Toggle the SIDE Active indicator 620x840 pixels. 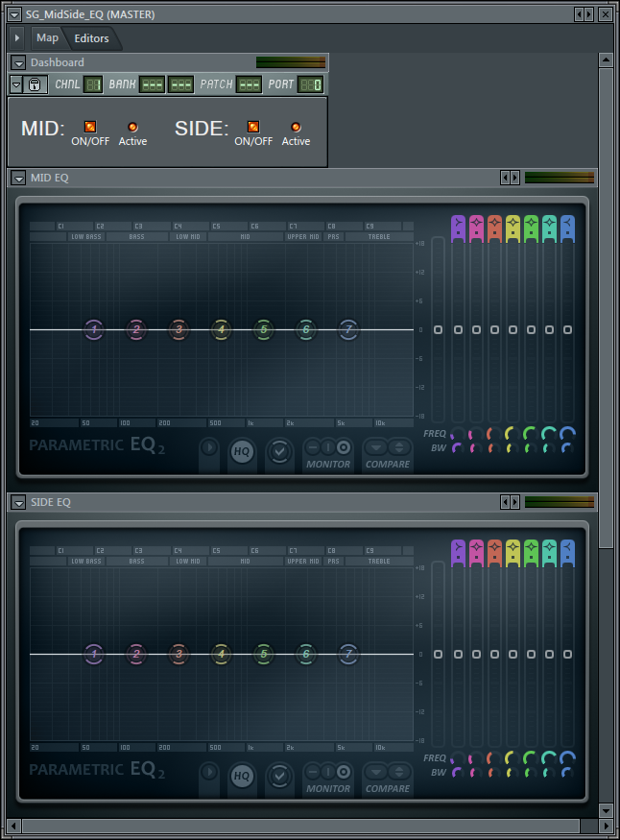(x=296, y=127)
